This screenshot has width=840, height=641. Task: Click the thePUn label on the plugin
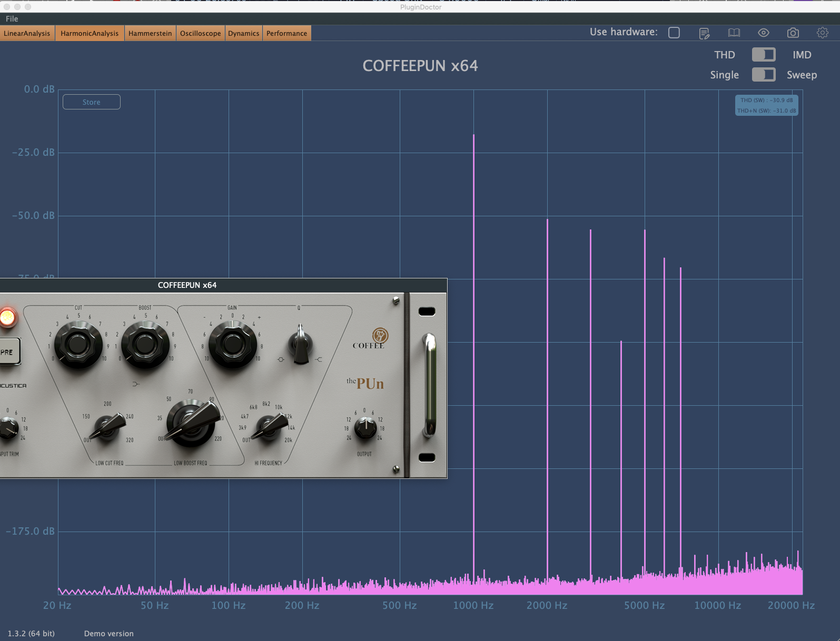coord(365,383)
